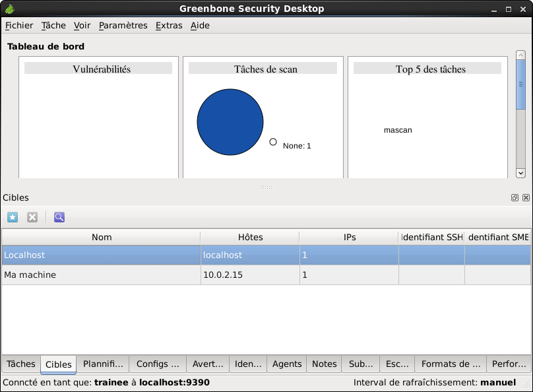Viewport: 533px width, 392px height.
Task: Click the dashboard scrollbar down arrow
Action: (520, 173)
